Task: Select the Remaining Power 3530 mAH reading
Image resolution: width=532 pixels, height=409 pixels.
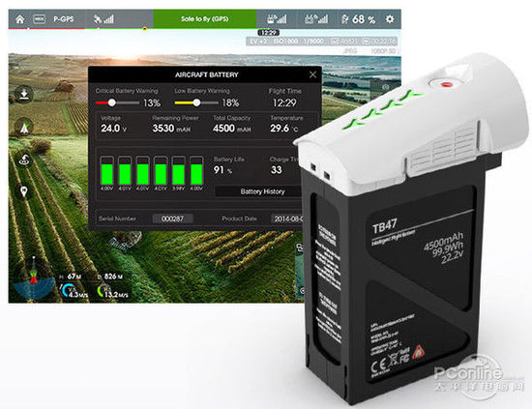Action: click(x=171, y=129)
